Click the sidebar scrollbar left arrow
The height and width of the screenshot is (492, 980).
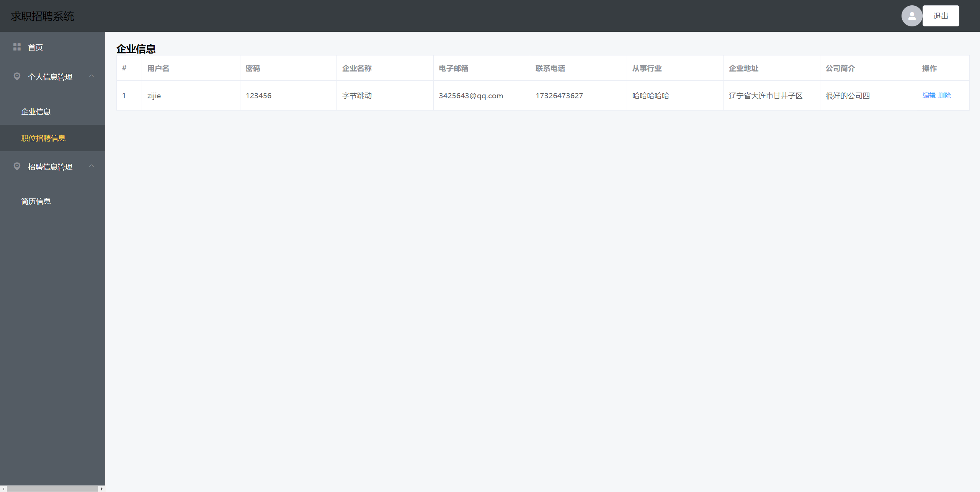(3, 489)
